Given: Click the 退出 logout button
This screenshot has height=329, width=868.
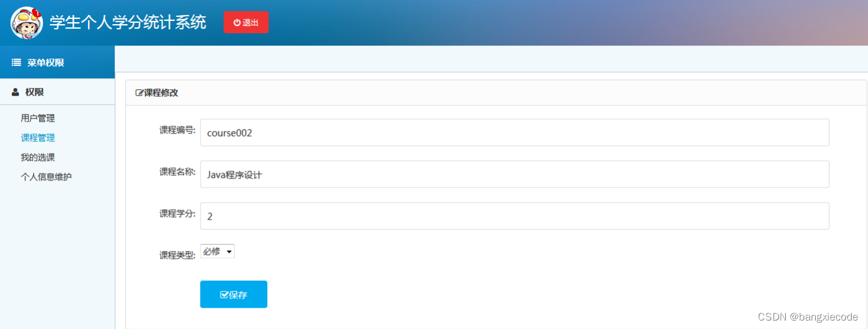Looking at the screenshot, I should pos(246,22).
